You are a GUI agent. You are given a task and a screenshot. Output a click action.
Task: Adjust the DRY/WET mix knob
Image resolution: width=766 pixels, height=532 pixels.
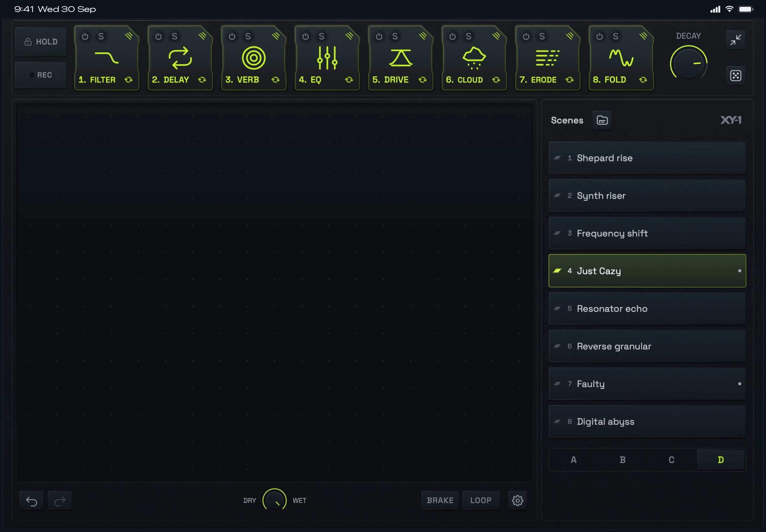(275, 500)
